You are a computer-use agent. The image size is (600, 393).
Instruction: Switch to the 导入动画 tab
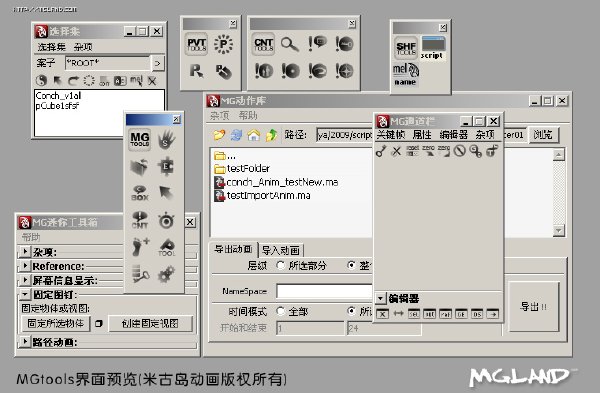pos(281,250)
